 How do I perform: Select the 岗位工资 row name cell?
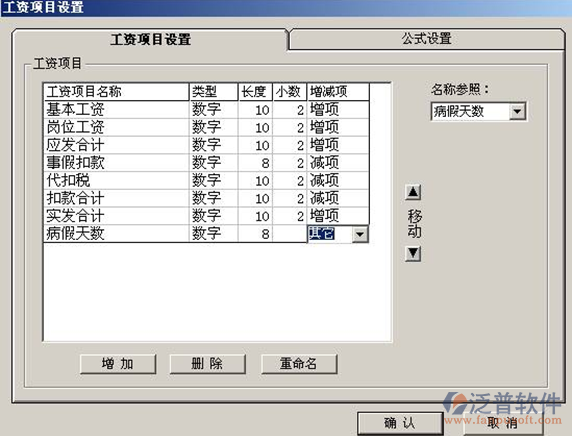[117, 127]
